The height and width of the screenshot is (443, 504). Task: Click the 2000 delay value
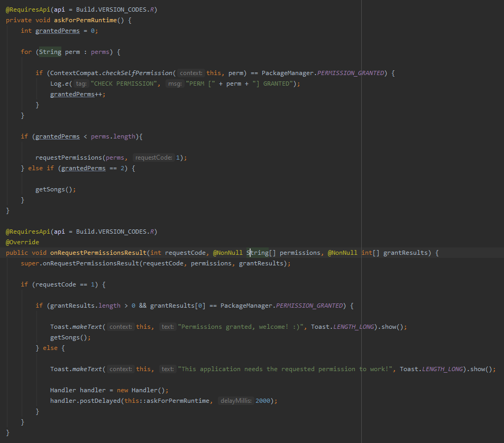click(263, 401)
